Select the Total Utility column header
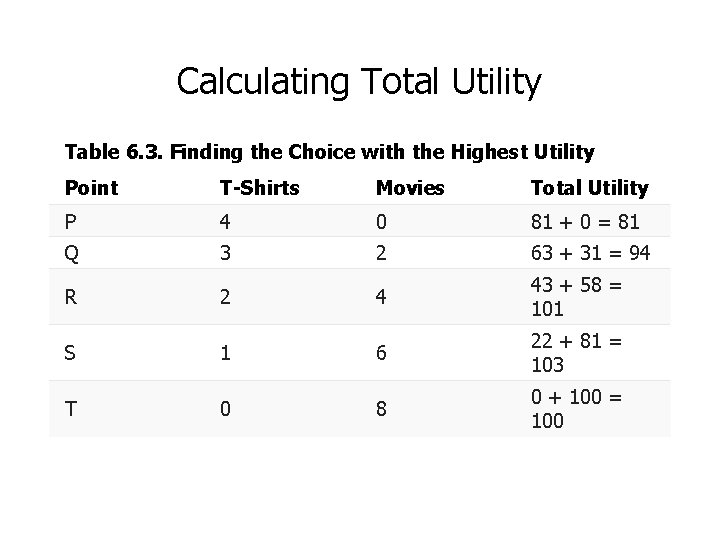The image size is (720, 540). point(589,188)
